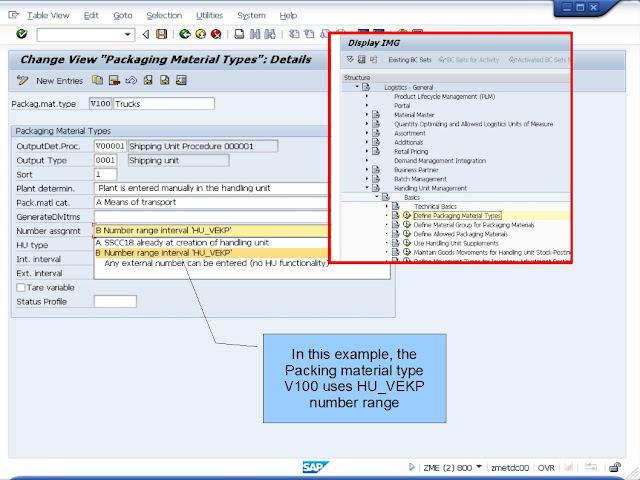Toggle the Tare variable checkbox
Image resolution: width=640 pixels, height=480 pixels.
[20, 287]
